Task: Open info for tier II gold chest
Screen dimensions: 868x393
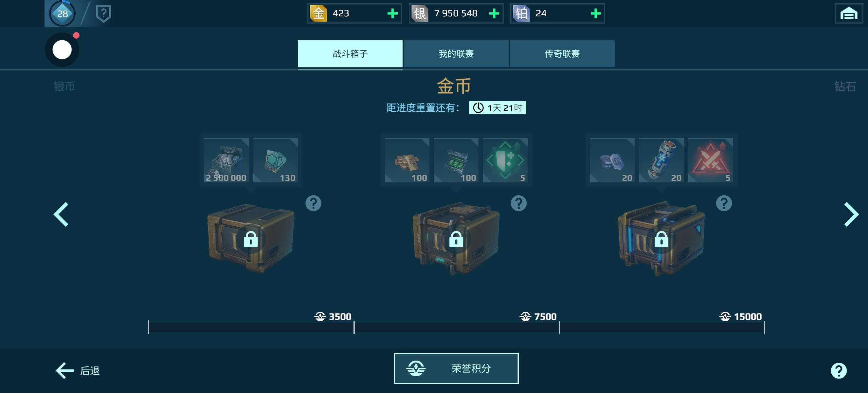Action: pos(518,203)
